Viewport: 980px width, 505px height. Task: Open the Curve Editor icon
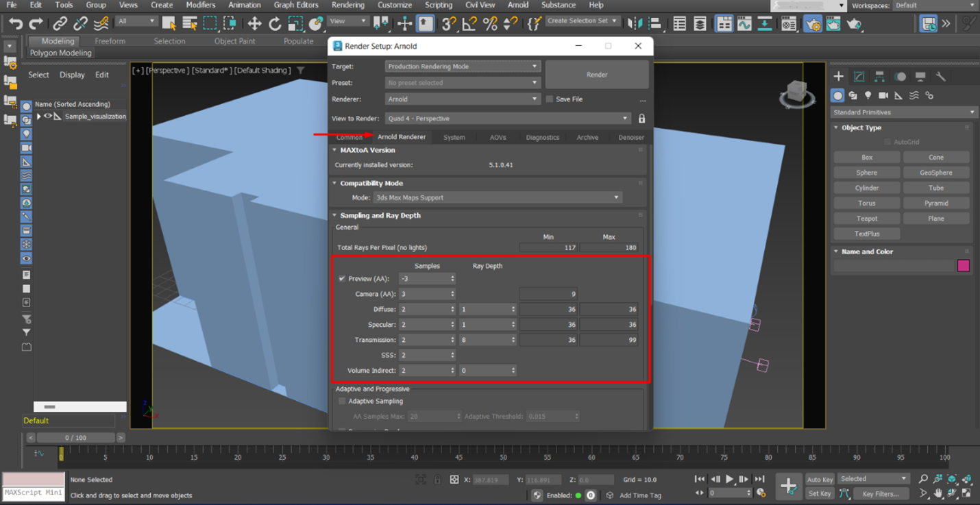pos(744,24)
